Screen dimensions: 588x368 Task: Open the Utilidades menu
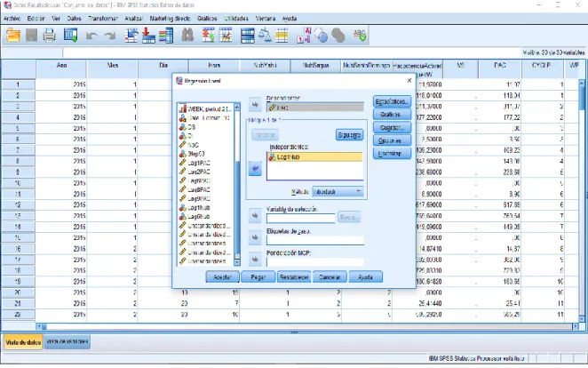tap(236, 19)
